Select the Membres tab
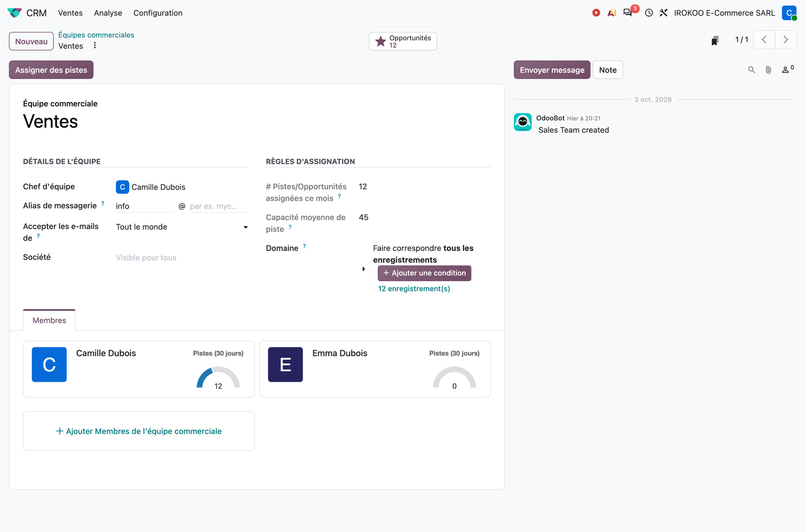The width and height of the screenshot is (806, 532). (49, 320)
